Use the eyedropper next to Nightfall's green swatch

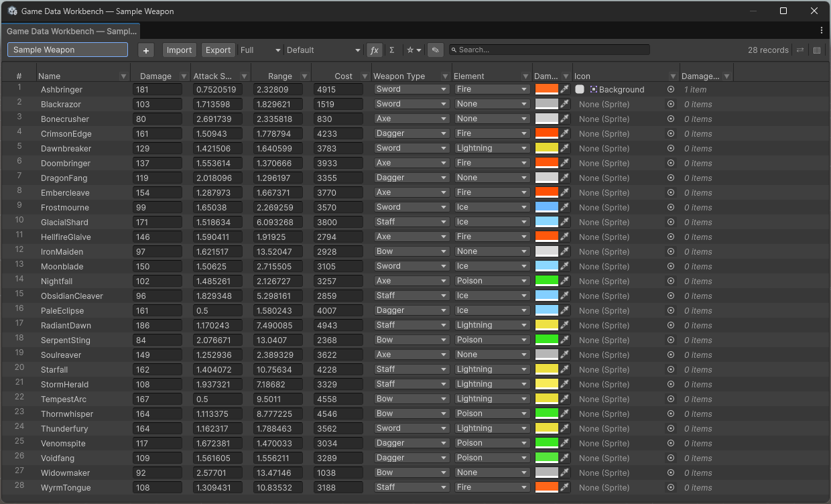564,281
